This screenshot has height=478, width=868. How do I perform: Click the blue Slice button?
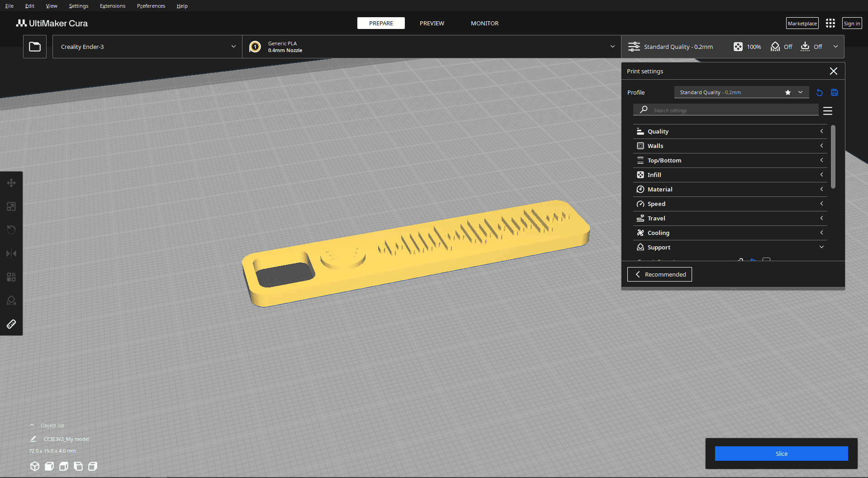point(781,454)
